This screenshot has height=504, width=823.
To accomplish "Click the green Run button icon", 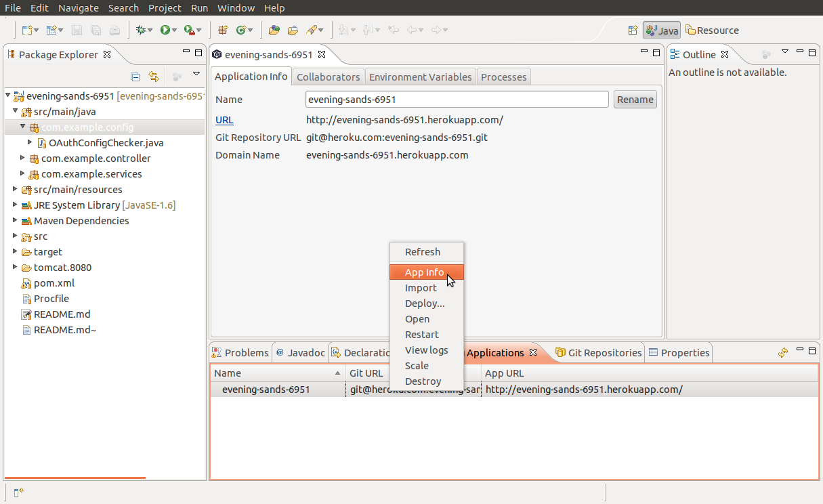I will click(165, 30).
